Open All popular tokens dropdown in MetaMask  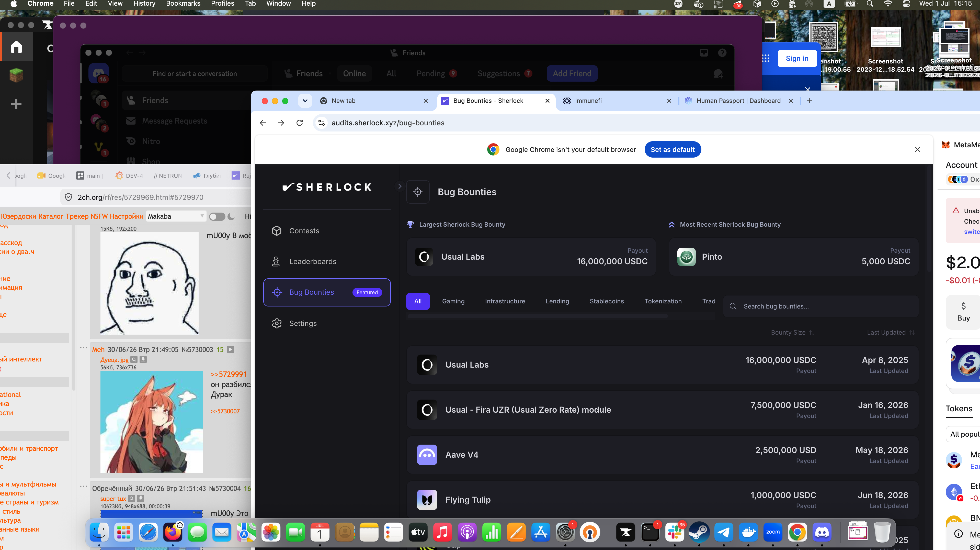(963, 434)
